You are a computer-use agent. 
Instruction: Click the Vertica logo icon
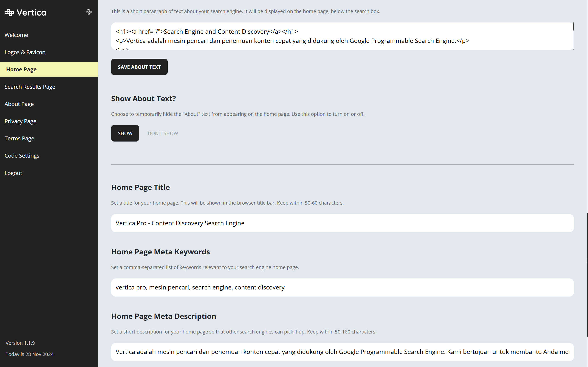point(9,12)
